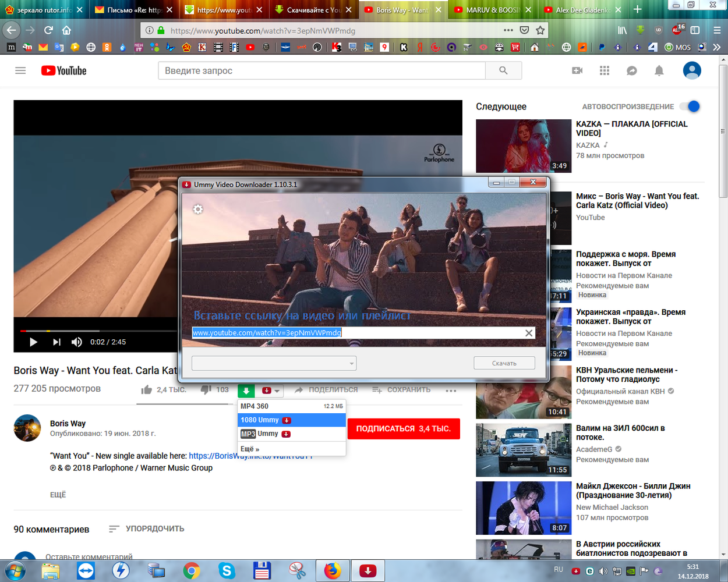Viewport: 728px width, 582px height.
Task: Click the green SaveFrom download arrow button
Action: 246,391
